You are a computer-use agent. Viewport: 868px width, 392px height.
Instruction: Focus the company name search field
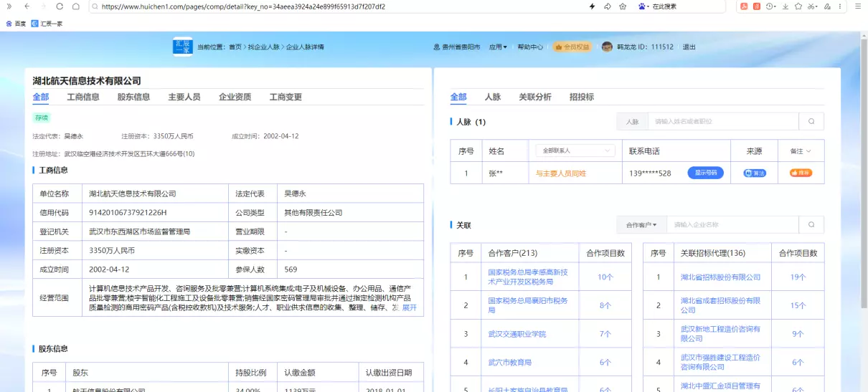pos(732,225)
